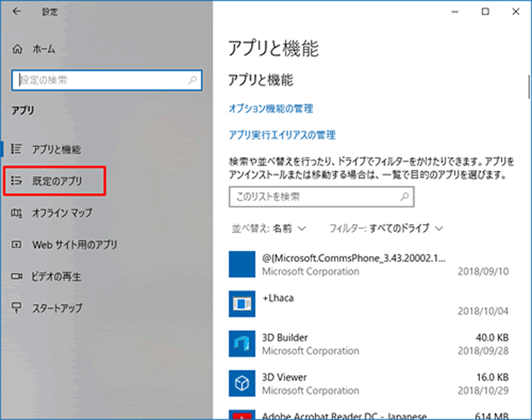Click the 16.0 KB size value
The image size is (532, 420).
pyautogui.click(x=492, y=377)
